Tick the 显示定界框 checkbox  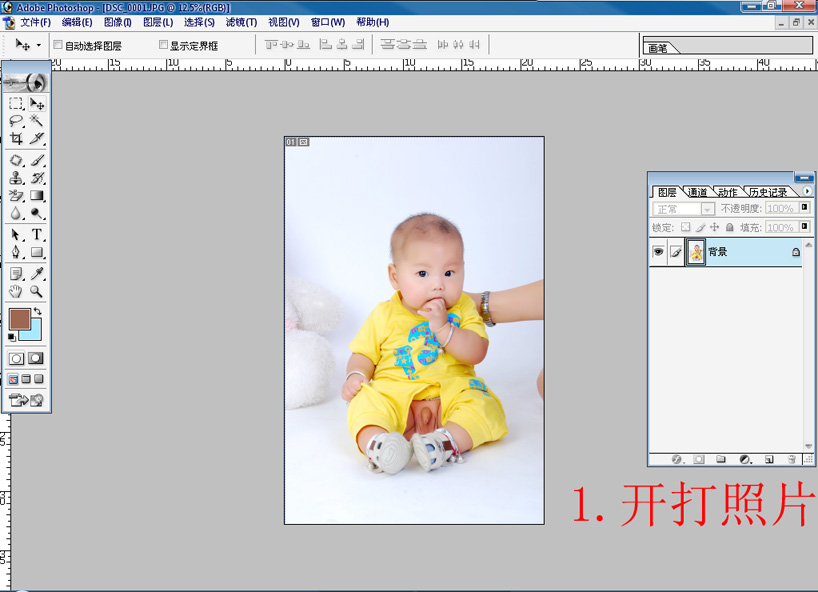pyautogui.click(x=164, y=45)
